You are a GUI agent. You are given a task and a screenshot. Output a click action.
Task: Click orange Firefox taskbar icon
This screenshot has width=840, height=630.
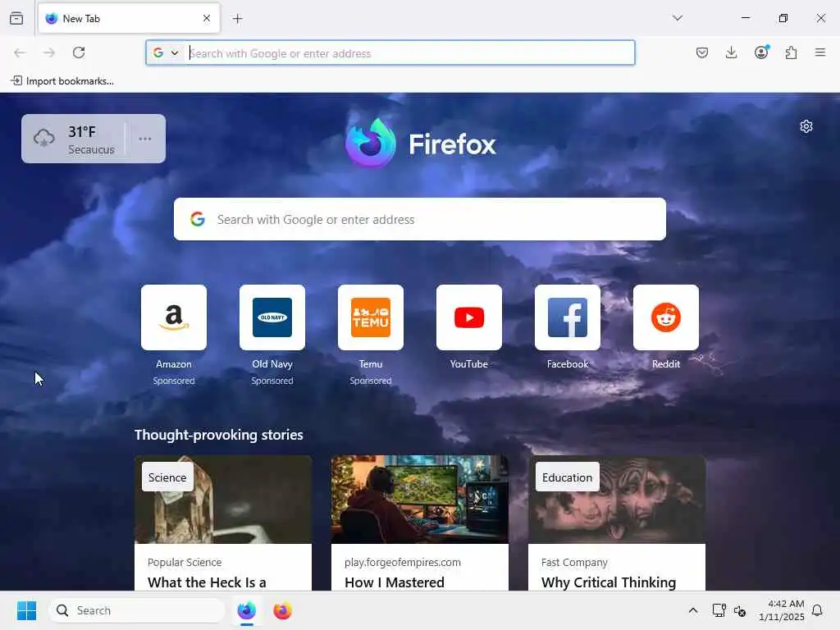click(282, 610)
